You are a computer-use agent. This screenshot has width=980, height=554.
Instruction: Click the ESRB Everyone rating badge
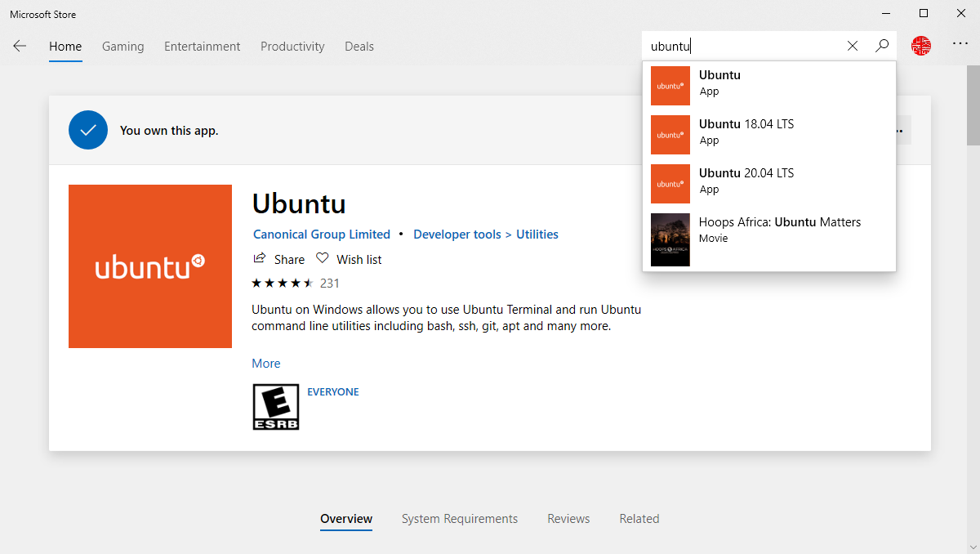click(276, 408)
